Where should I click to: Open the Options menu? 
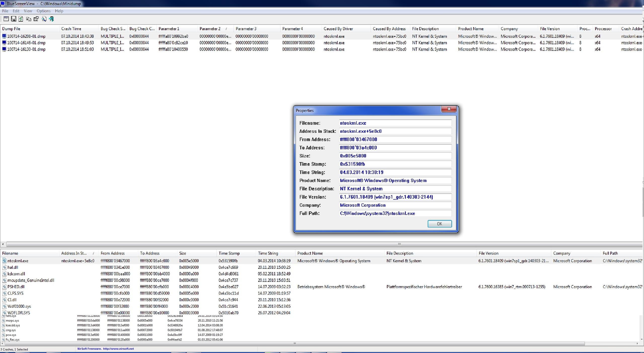[x=43, y=11]
